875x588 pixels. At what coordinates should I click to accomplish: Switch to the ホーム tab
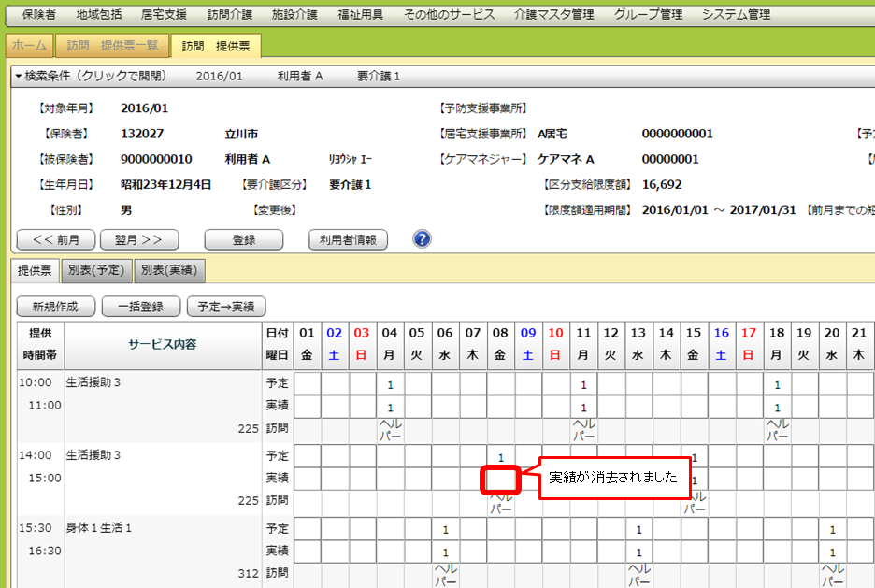(x=29, y=46)
